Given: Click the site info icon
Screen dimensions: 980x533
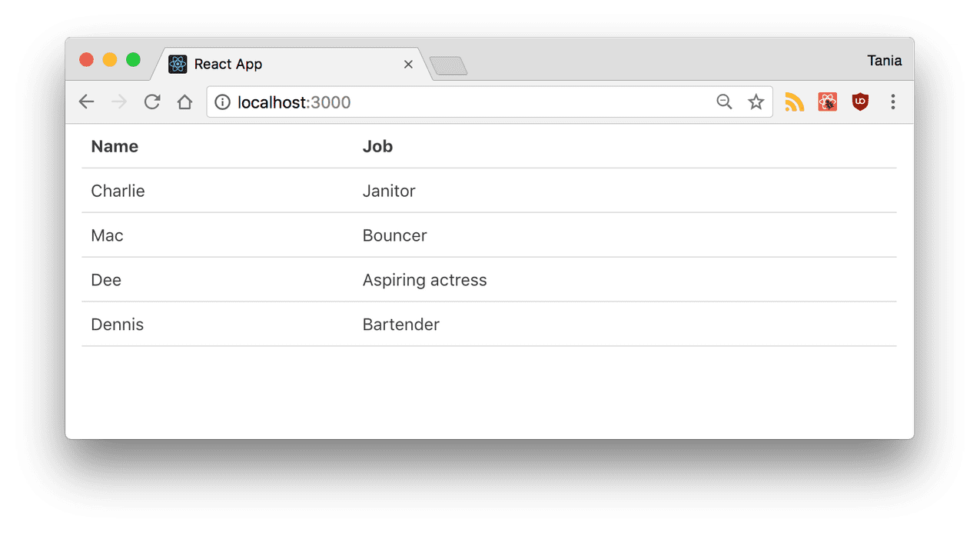Looking at the screenshot, I should (x=222, y=102).
